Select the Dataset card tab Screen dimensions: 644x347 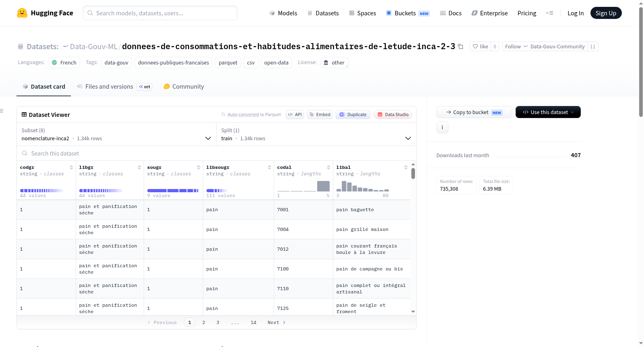(44, 87)
